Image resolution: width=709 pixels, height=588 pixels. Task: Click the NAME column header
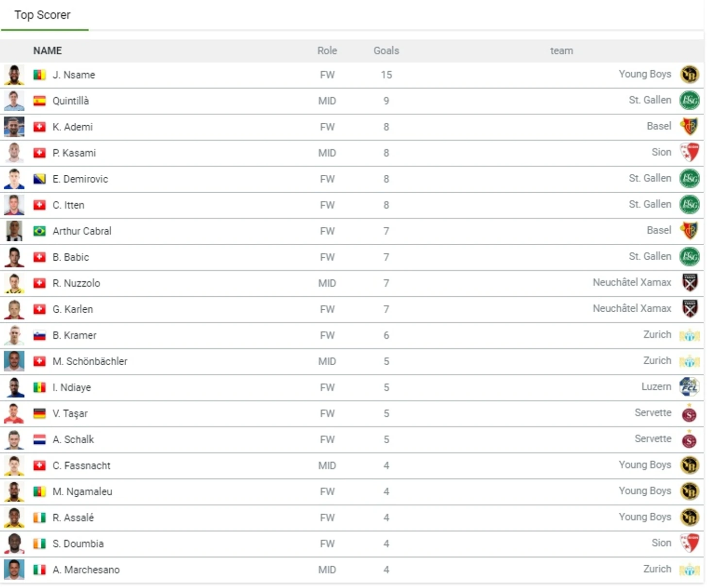tap(48, 50)
